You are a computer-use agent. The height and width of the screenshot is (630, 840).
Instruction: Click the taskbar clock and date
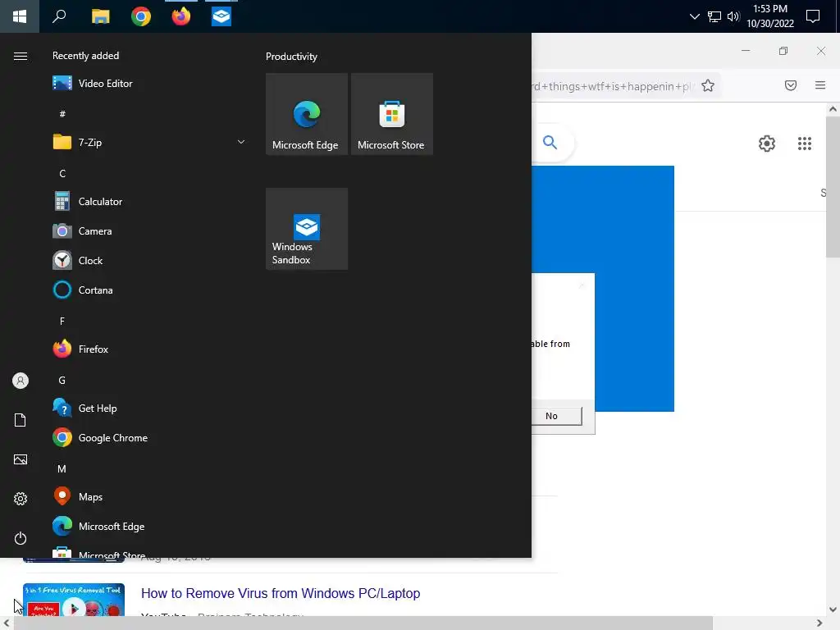(769, 16)
